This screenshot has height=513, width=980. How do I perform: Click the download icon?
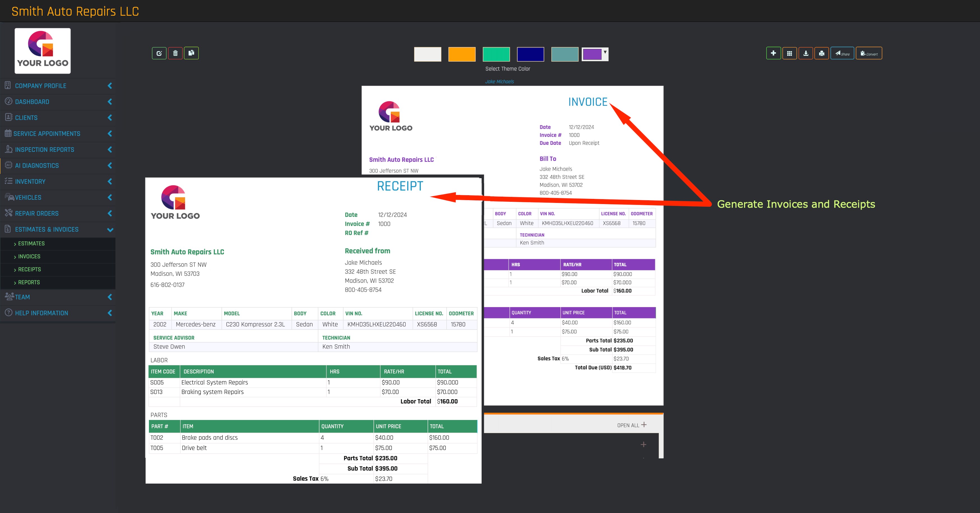(805, 53)
